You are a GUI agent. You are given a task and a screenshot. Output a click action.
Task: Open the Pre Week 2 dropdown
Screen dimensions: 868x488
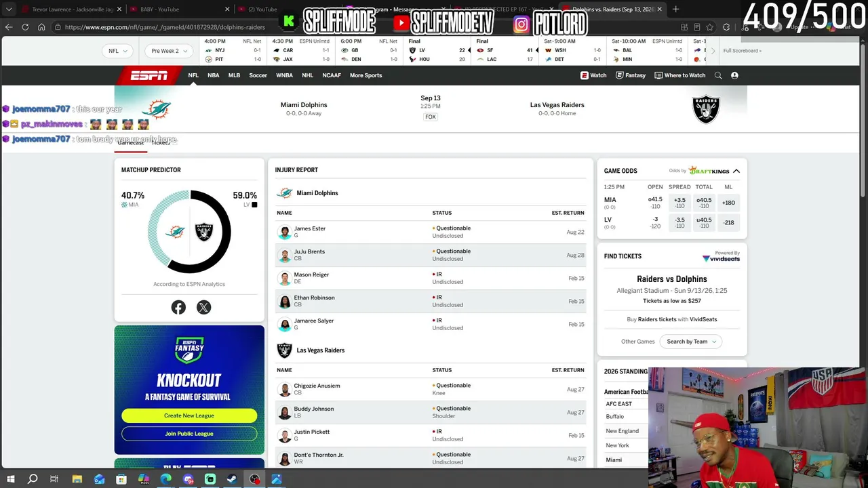pyautogui.click(x=169, y=51)
